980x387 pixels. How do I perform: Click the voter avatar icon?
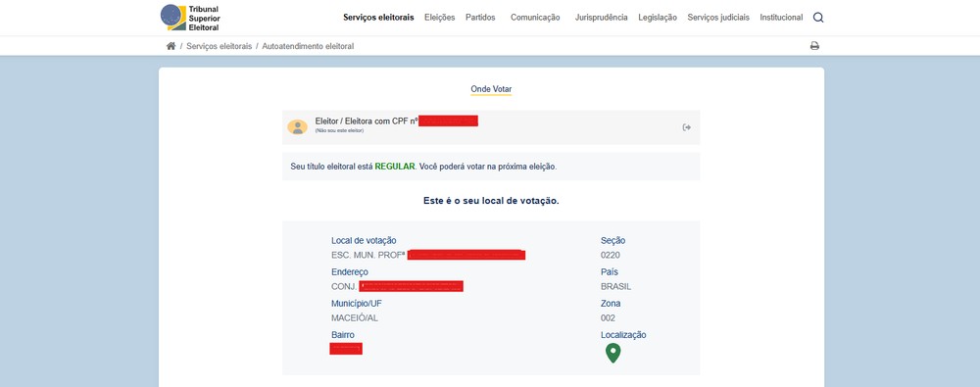coord(298,127)
